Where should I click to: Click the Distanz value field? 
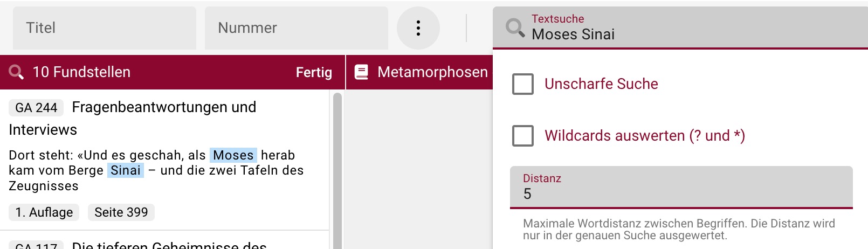(x=681, y=194)
